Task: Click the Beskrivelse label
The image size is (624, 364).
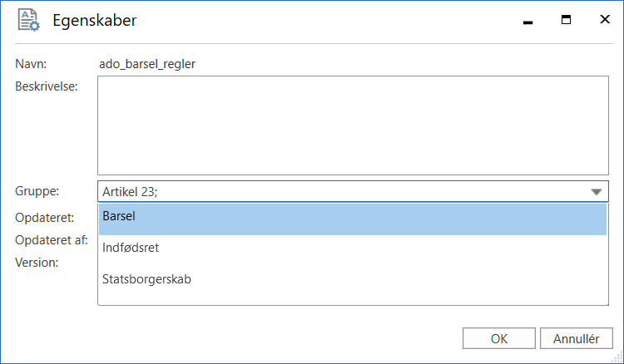Action: tap(46, 87)
